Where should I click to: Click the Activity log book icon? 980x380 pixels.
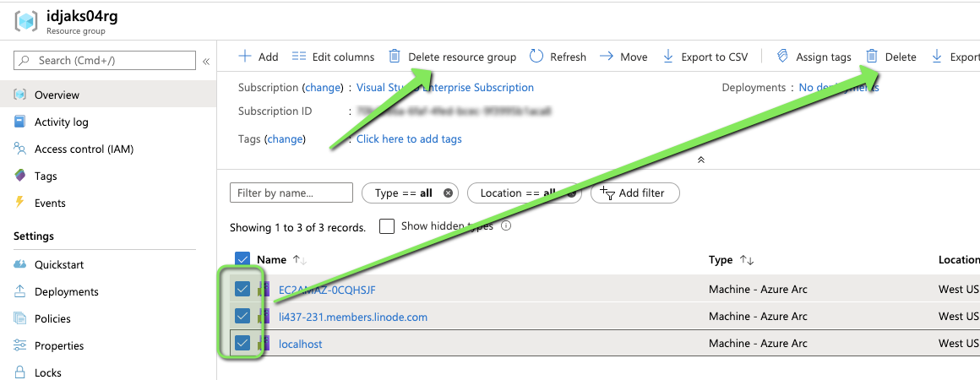[x=20, y=122]
